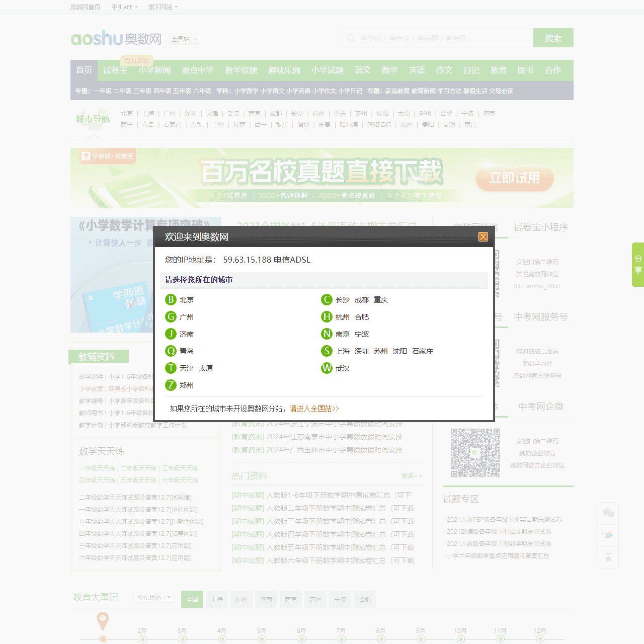Click 小学数学 in the grey subject sub-navigation

click(x=247, y=91)
